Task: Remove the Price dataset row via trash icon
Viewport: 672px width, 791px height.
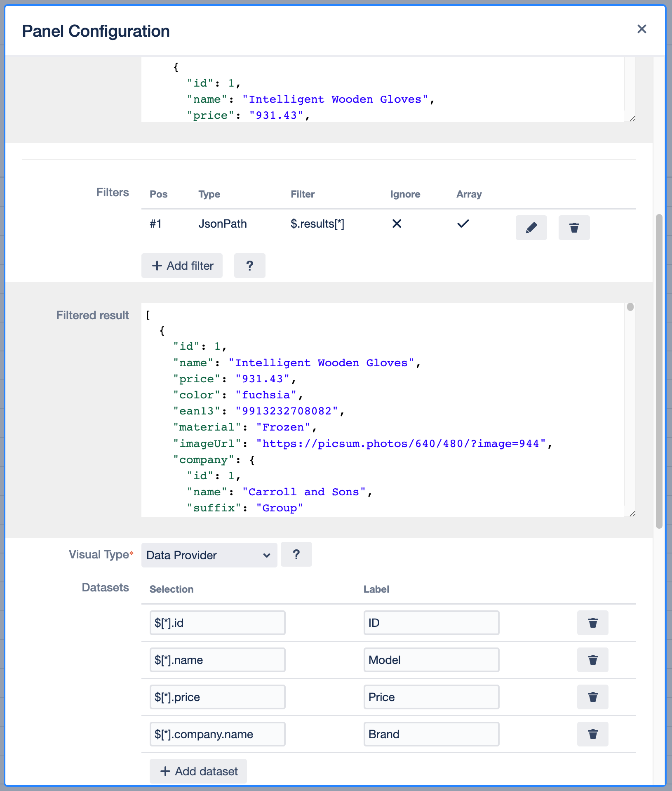Action: tap(593, 697)
